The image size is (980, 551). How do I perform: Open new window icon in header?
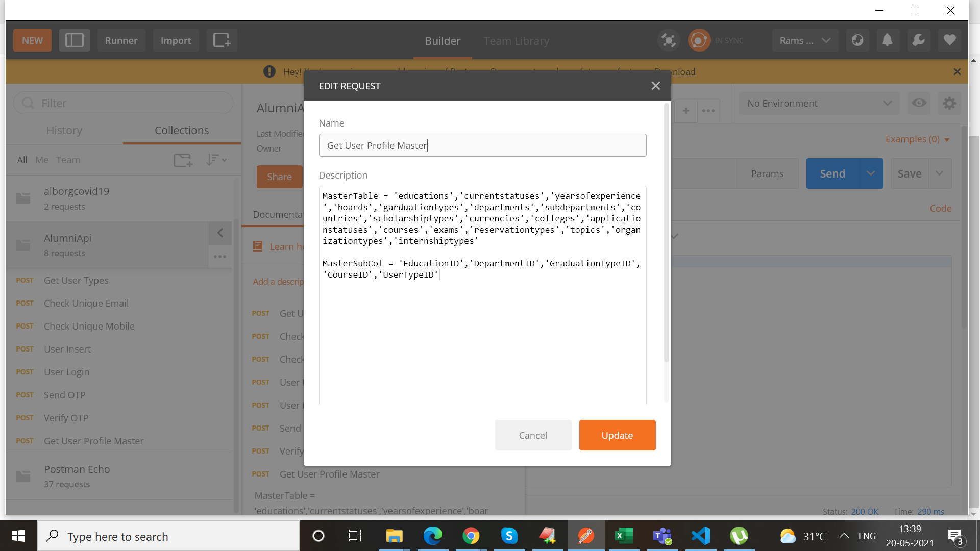pyautogui.click(x=222, y=40)
